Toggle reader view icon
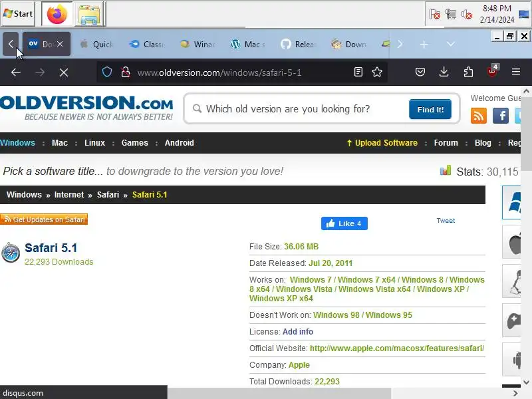Image resolution: width=532 pixels, height=399 pixels. 358,72
